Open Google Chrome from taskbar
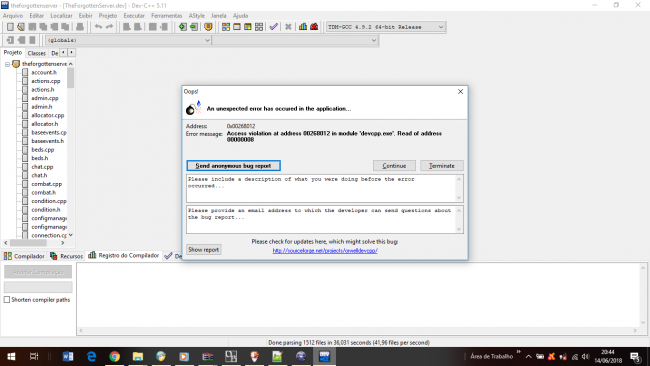Viewport: 650px width, 366px height. click(114, 356)
